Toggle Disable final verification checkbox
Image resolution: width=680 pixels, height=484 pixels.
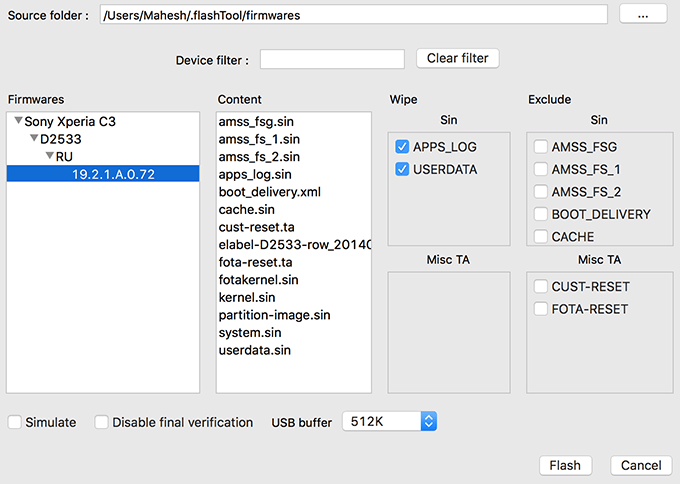pos(102,422)
